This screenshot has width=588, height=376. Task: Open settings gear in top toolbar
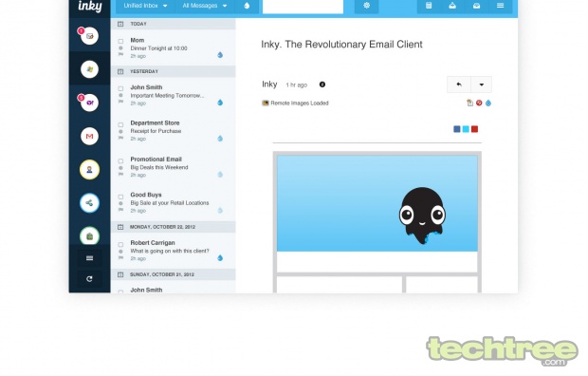[366, 6]
